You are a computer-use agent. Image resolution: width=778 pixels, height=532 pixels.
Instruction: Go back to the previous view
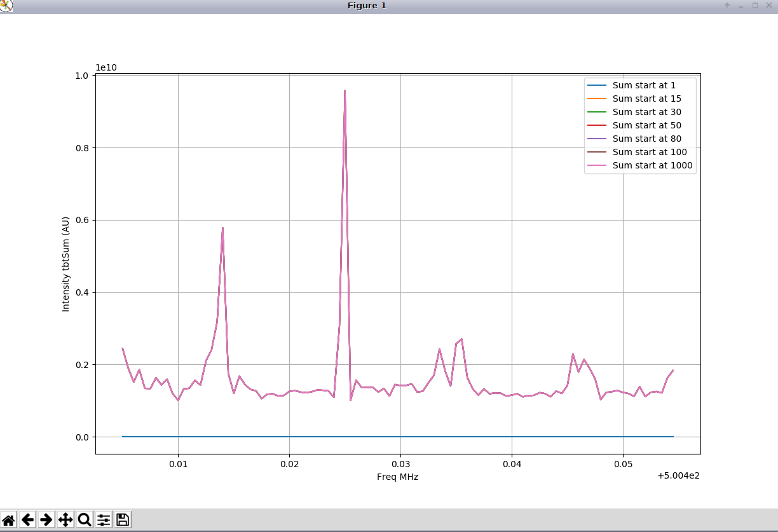point(28,520)
